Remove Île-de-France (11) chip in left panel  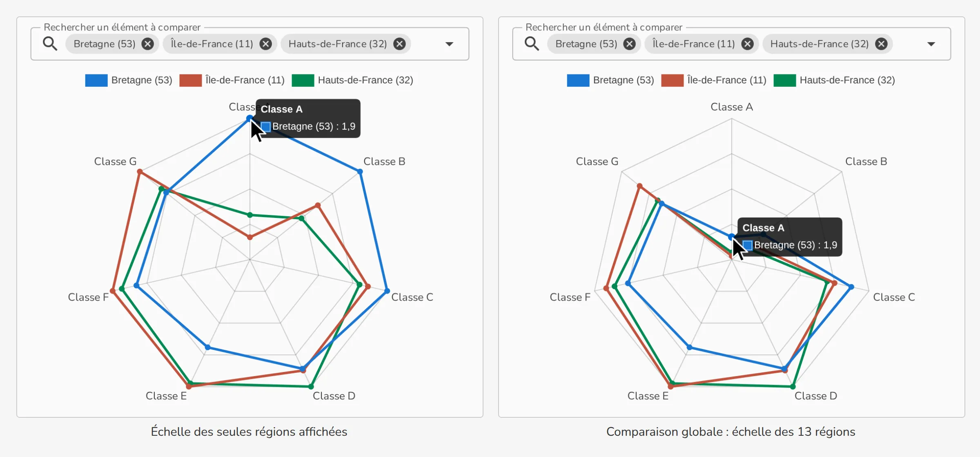tap(265, 44)
